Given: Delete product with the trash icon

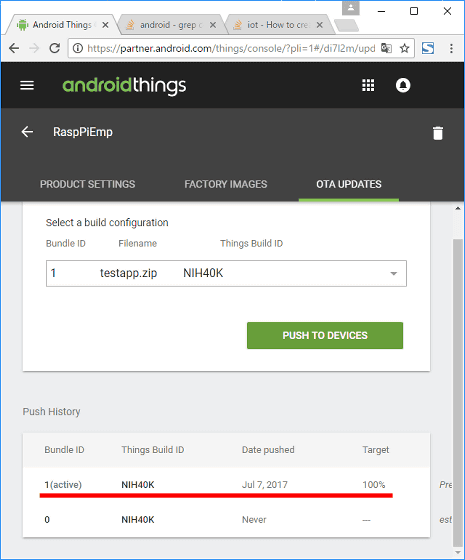Looking at the screenshot, I should pyautogui.click(x=438, y=133).
